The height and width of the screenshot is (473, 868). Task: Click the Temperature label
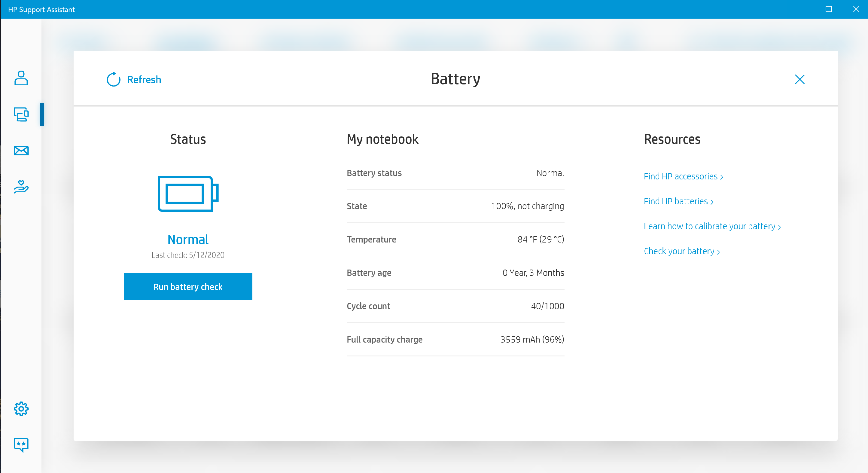tap(371, 240)
